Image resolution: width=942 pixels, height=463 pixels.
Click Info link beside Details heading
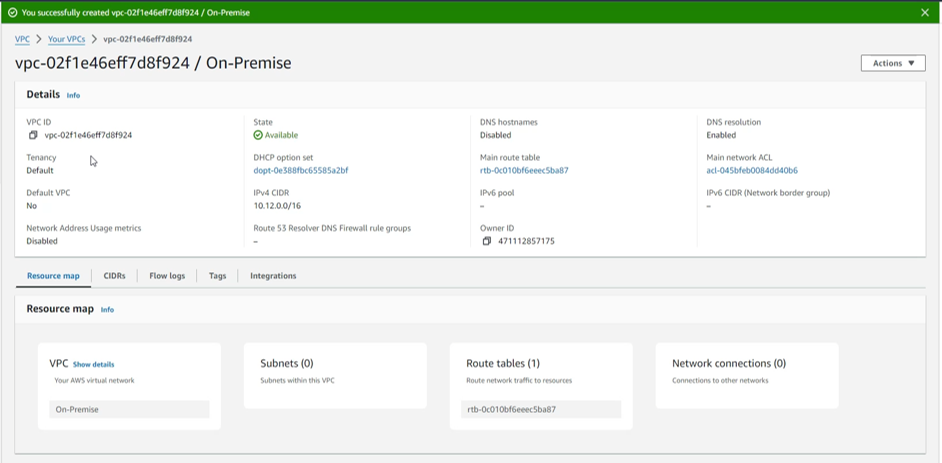[73, 95]
